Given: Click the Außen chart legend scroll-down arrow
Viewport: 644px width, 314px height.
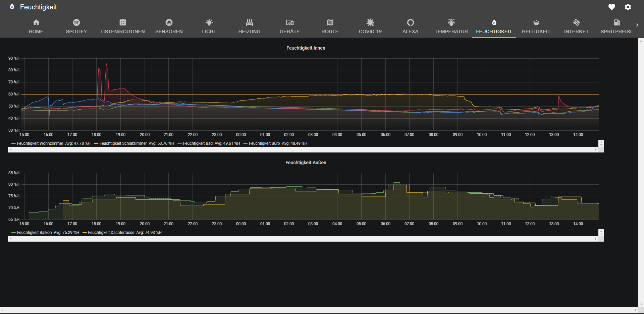Looking at the screenshot, I should [x=601, y=234].
